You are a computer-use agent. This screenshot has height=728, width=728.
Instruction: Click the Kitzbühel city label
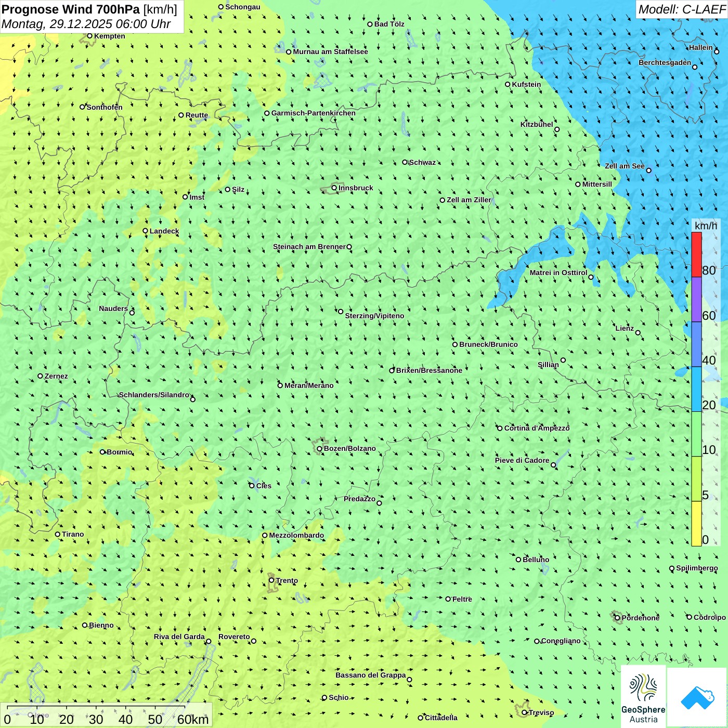click(x=537, y=124)
